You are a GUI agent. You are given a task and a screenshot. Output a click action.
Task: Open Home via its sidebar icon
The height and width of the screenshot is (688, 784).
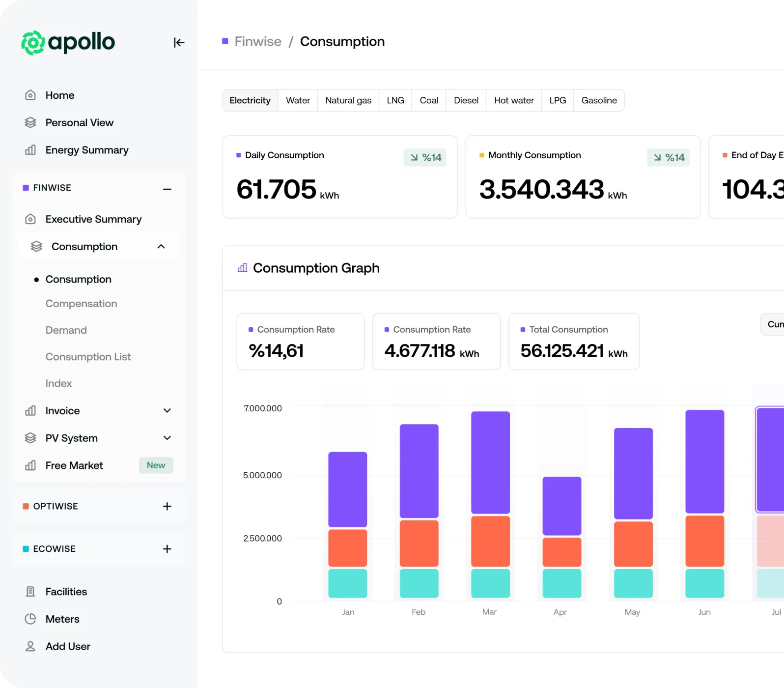(30, 95)
